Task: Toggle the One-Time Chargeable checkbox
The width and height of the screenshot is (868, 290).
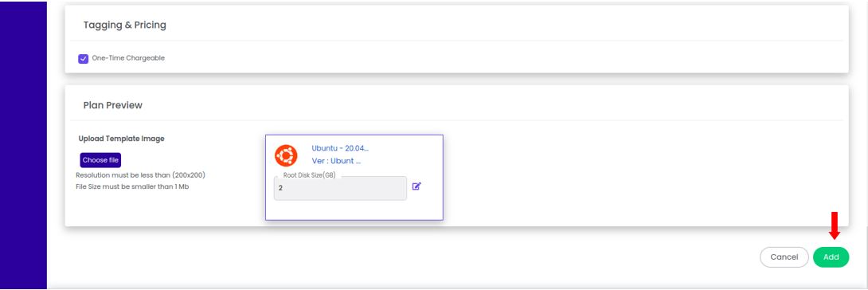Action: pyautogui.click(x=84, y=59)
